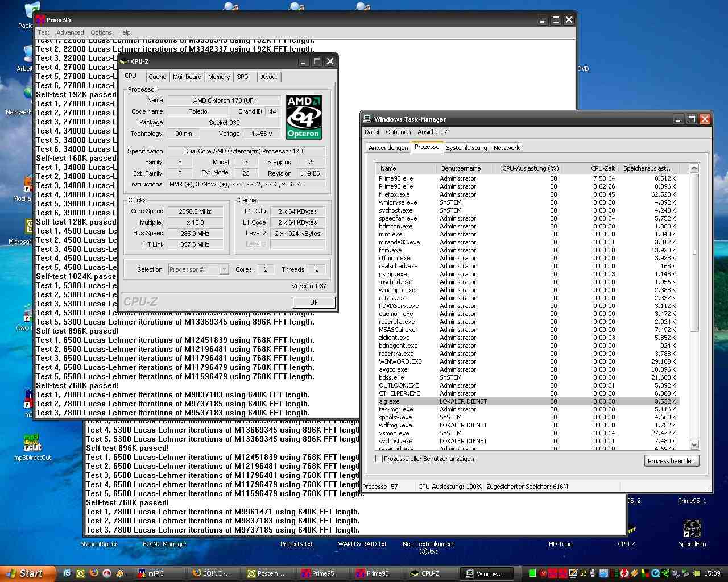Open the Start menu
728x582 pixels.
28,573
